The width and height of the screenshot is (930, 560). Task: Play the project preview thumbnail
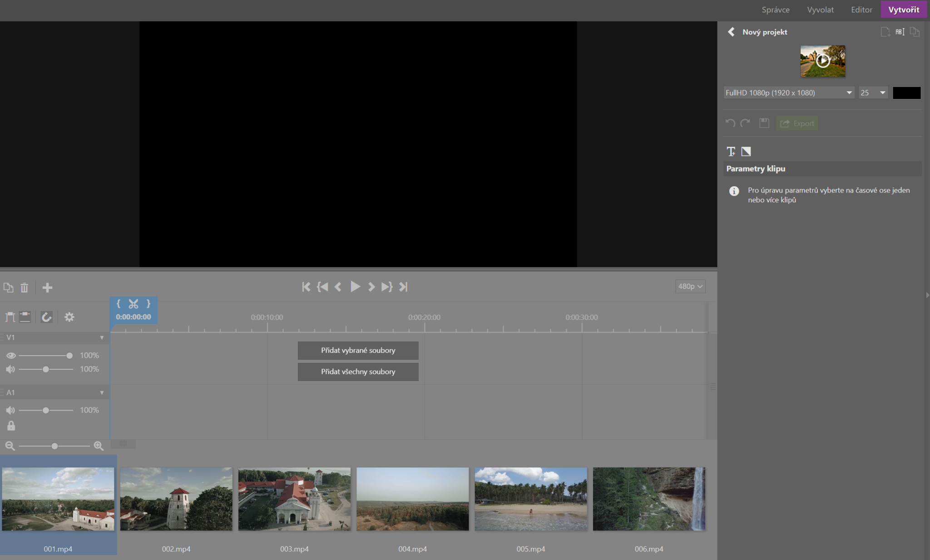point(823,60)
